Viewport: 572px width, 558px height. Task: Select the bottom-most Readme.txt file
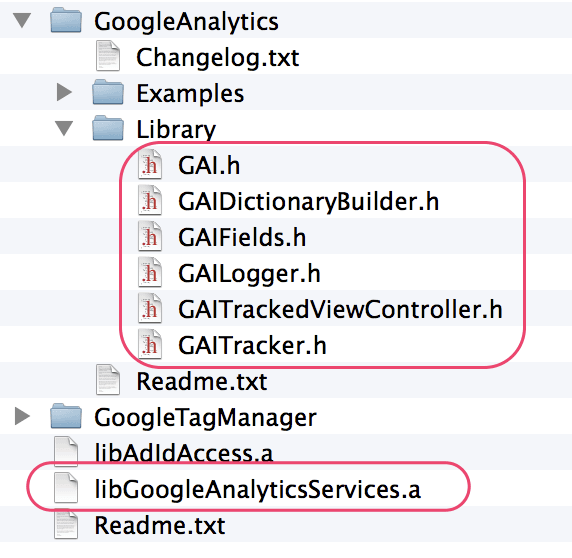coord(160,525)
